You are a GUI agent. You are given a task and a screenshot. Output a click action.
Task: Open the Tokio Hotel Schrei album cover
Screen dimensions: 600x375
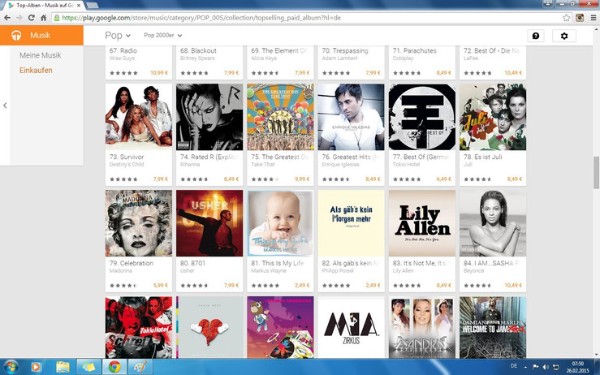(x=139, y=327)
